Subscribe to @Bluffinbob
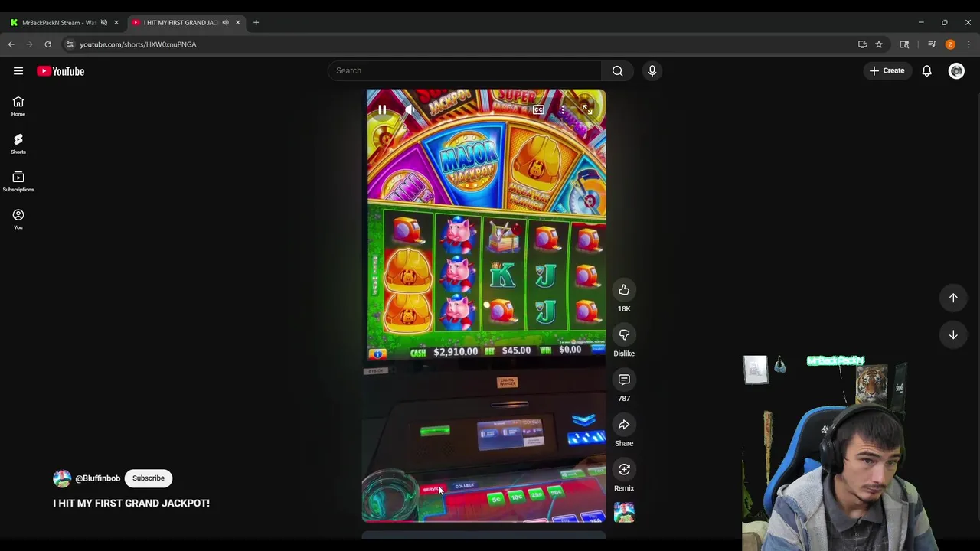 click(x=149, y=478)
